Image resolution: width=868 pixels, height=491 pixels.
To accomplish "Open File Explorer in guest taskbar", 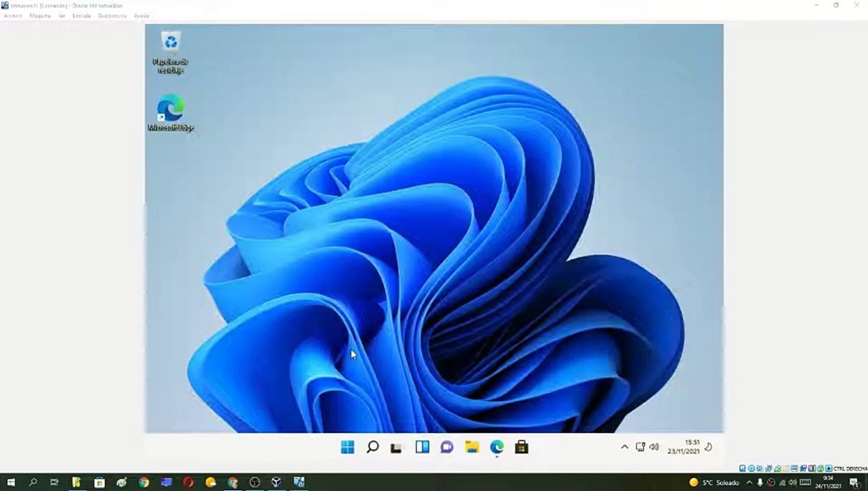I will tap(472, 447).
